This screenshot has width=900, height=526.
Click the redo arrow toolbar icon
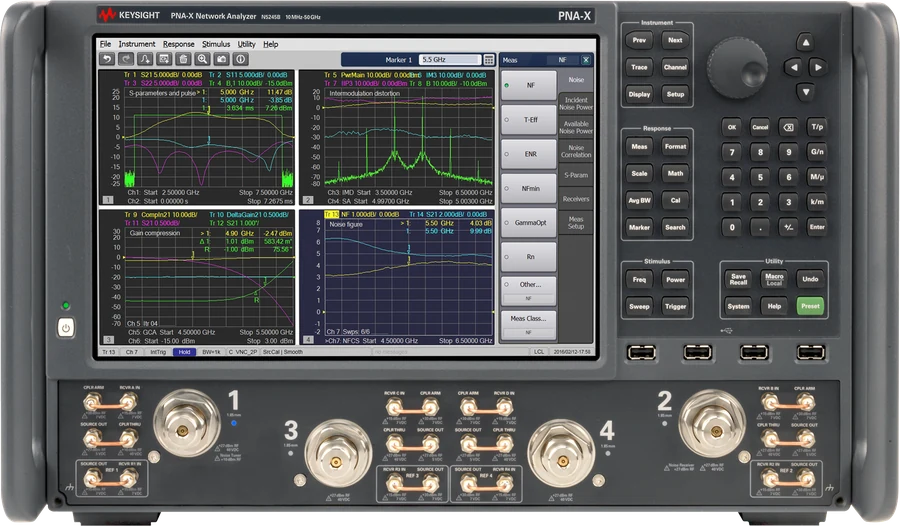pos(126,59)
